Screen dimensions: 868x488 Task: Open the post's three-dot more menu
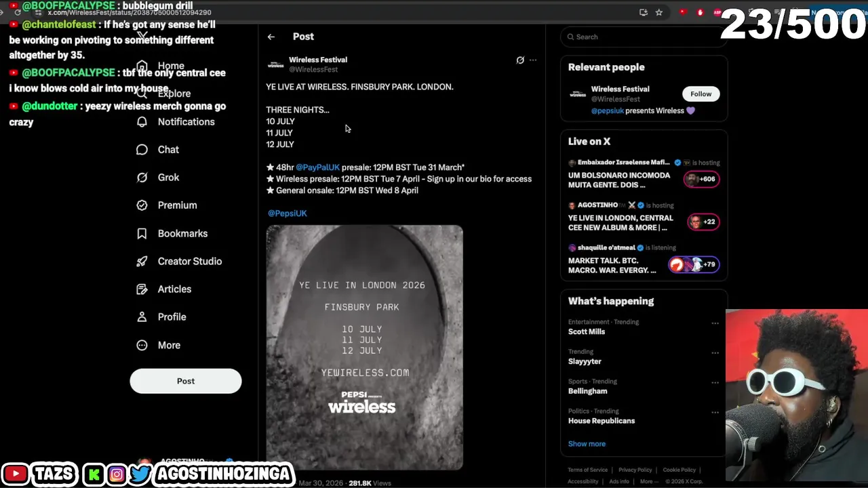[x=533, y=60]
